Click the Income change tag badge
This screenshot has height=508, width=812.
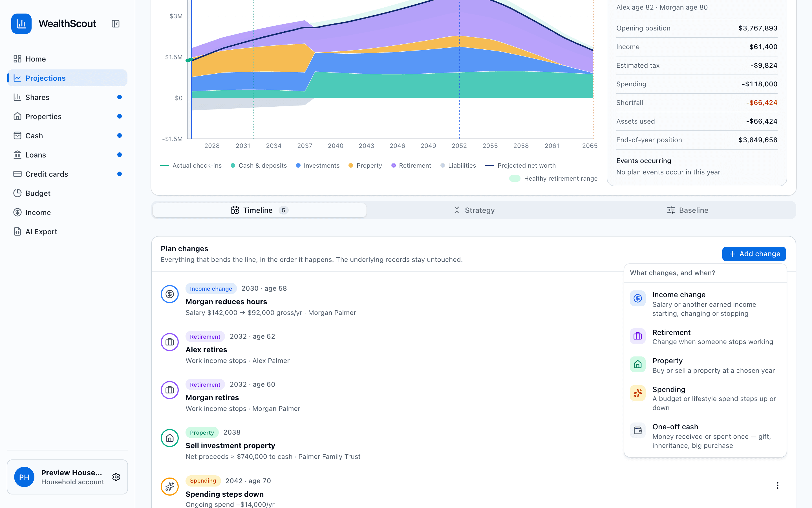[x=211, y=289]
